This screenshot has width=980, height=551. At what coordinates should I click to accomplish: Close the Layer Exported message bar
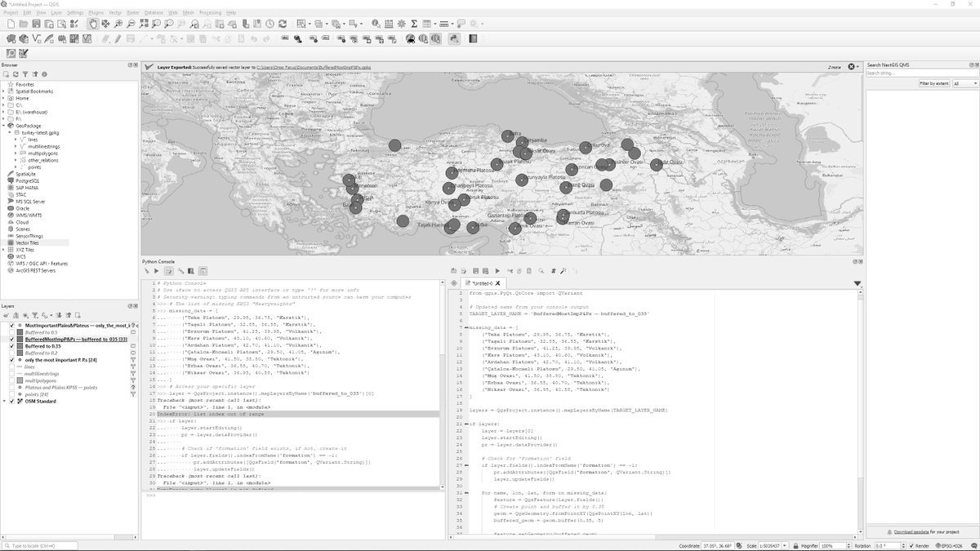pyautogui.click(x=851, y=67)
